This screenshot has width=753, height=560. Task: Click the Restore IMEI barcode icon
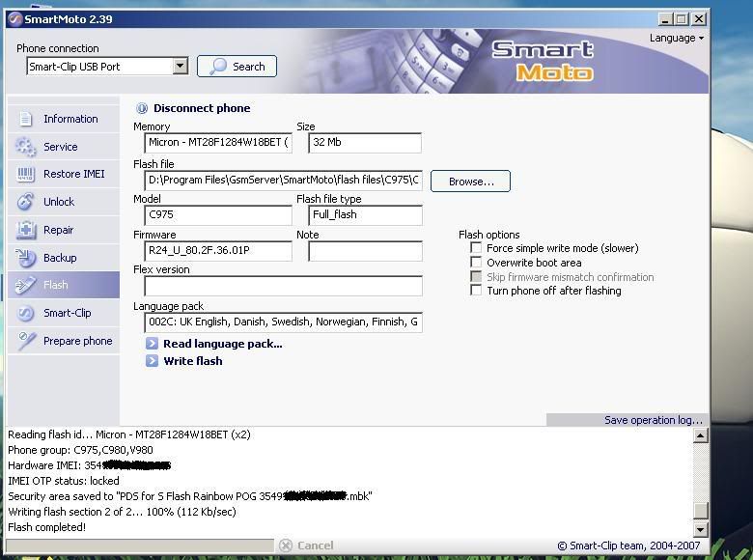pyautogui.click(x=25, y=174)
